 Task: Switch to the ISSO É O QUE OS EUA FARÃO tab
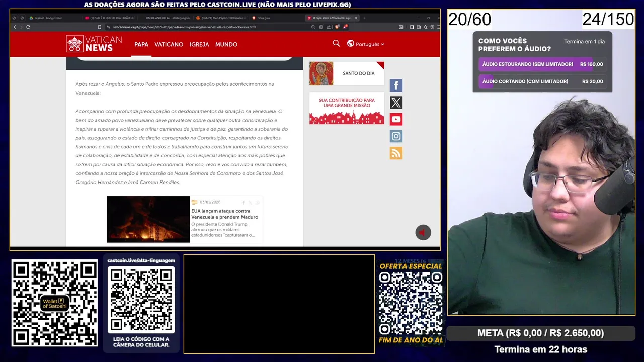111,18
